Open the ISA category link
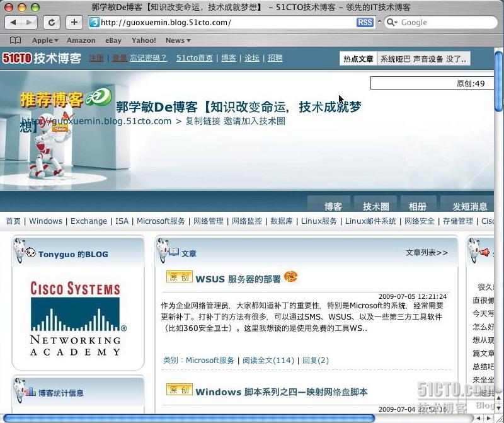This screenshot has height=423, width=504. pyautogui.click(x=122, y=221)
